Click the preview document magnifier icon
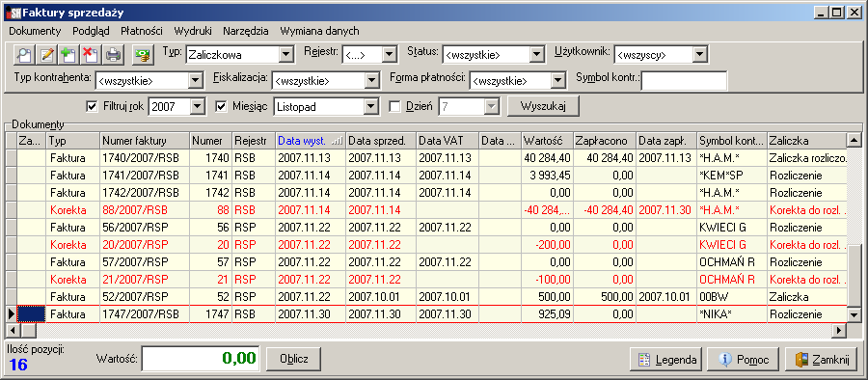The width and height of the screenshot is (868, 380). [x=24, y=55]
